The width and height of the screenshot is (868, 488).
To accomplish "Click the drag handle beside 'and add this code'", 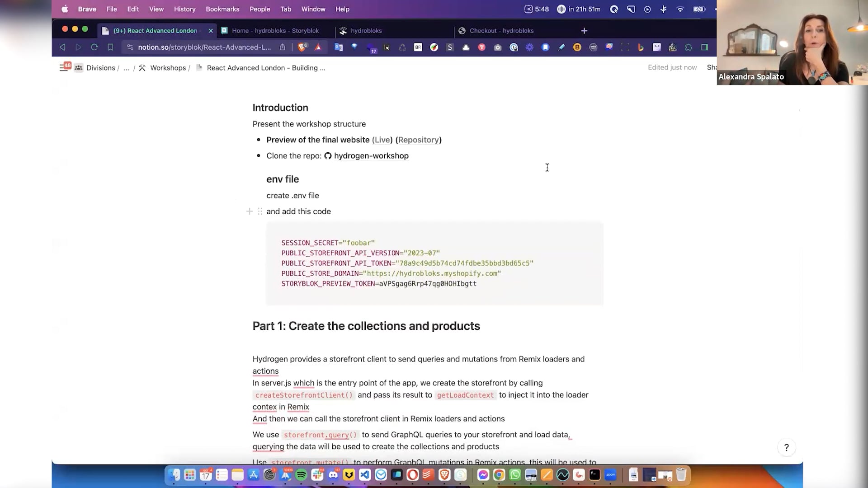I will (260, 211).
